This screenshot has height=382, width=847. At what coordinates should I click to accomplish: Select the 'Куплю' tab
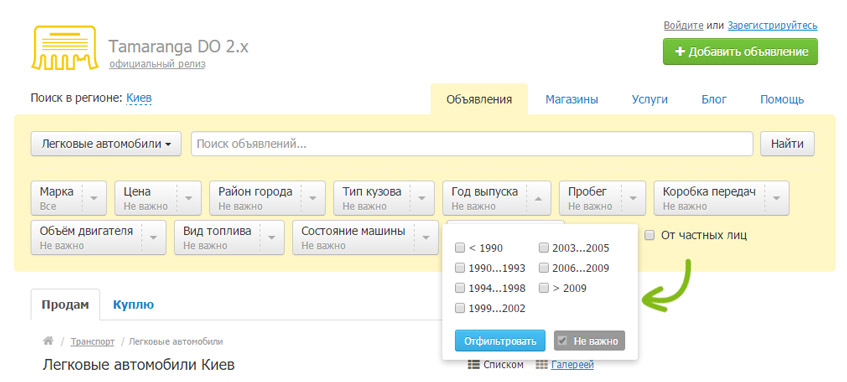133,305
